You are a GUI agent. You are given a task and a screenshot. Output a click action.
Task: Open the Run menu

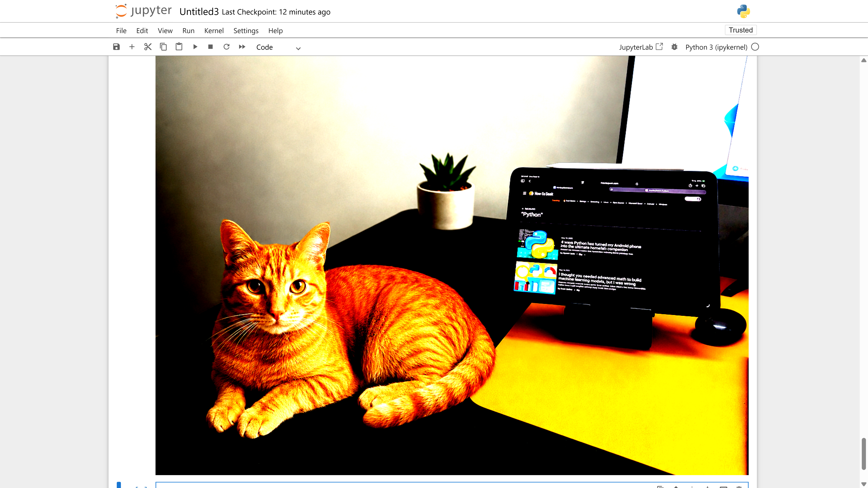point(188,31)
